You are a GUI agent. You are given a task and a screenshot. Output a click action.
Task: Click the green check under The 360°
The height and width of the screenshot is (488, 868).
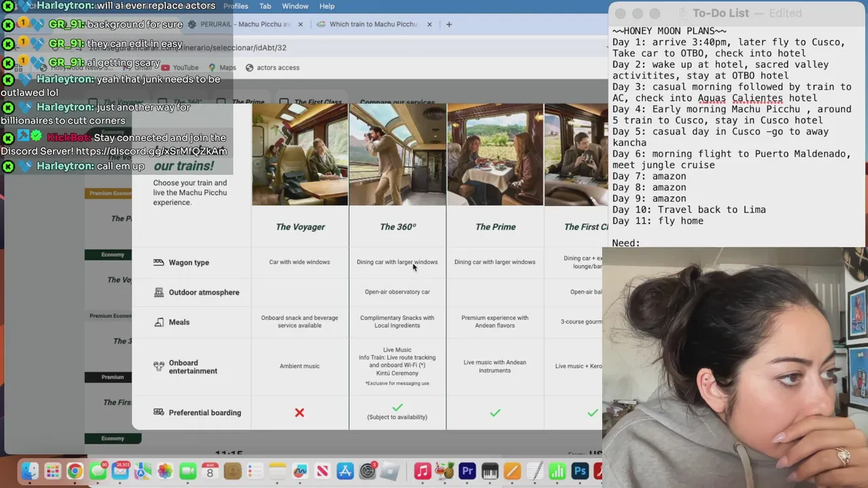pos(397,407)
